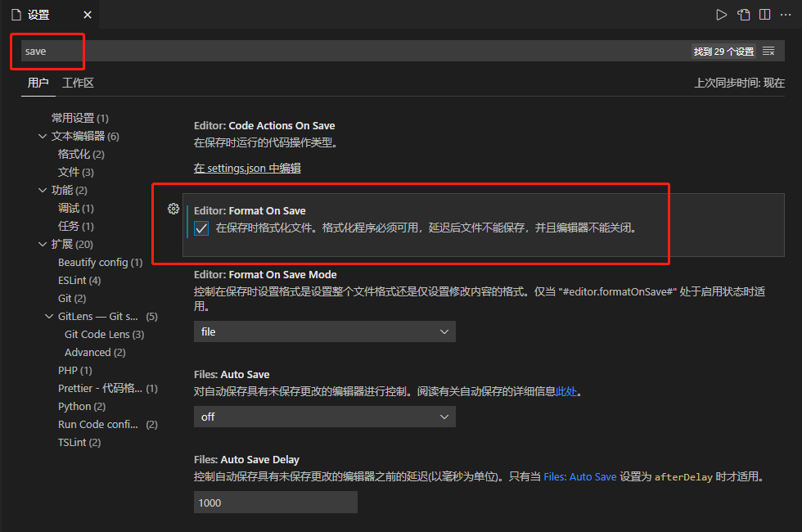Select Git Code Lens (3) in the tree
Screen dimensions: 802x532
tap(105, 335)
